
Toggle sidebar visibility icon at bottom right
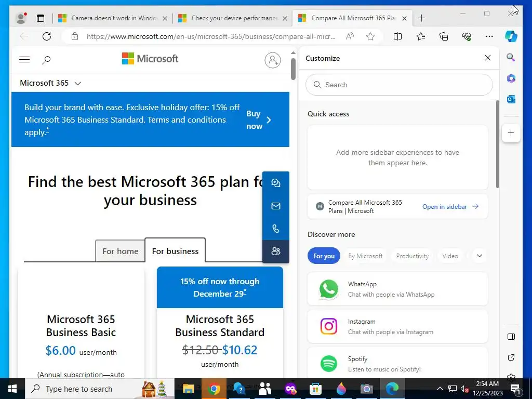(x=511, y=337)
